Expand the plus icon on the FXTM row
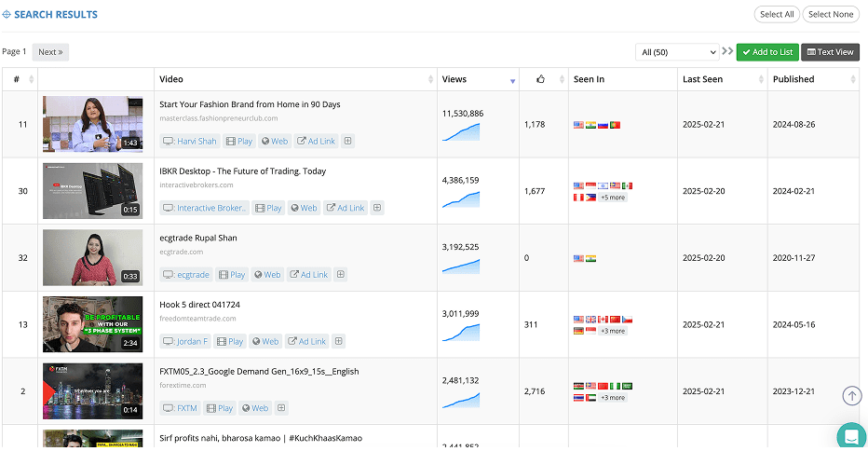868x451 pixels. coord(281,408)
